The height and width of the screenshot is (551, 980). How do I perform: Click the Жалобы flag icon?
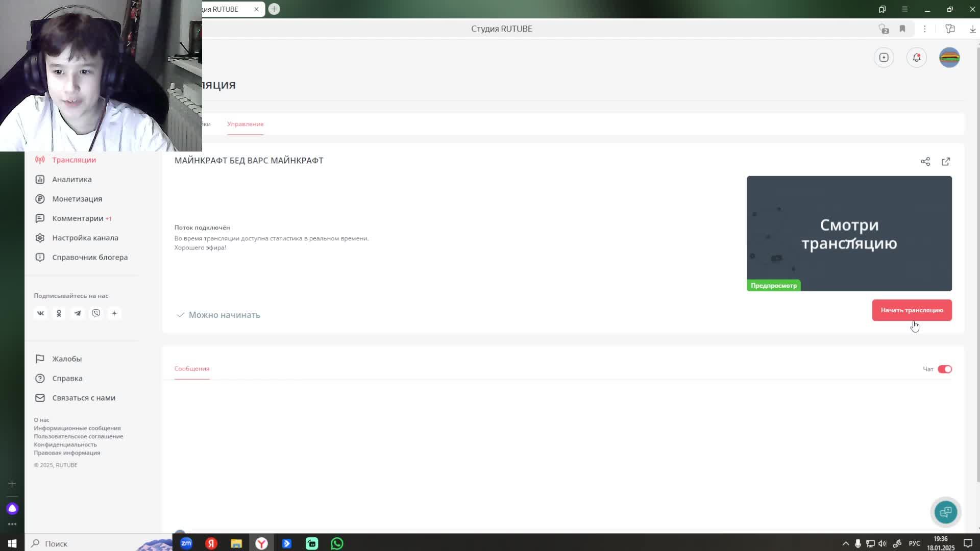pos(40,359)
